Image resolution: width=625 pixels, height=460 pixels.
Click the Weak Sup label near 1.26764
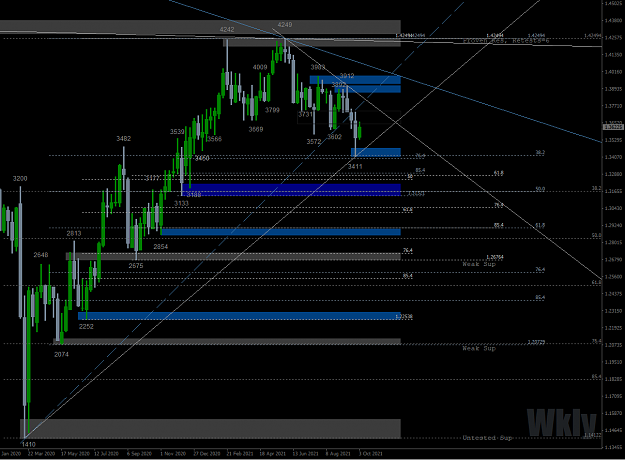point(479,264)
